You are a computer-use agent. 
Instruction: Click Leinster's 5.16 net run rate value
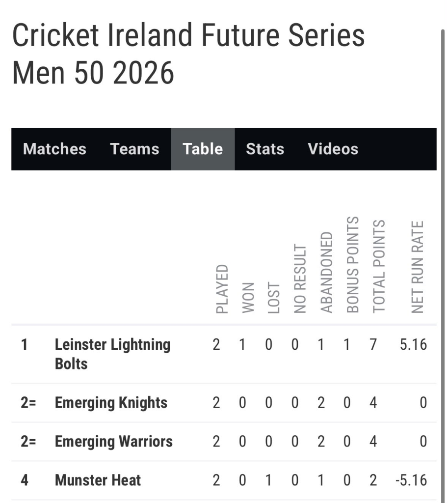(x=413, y=344)
